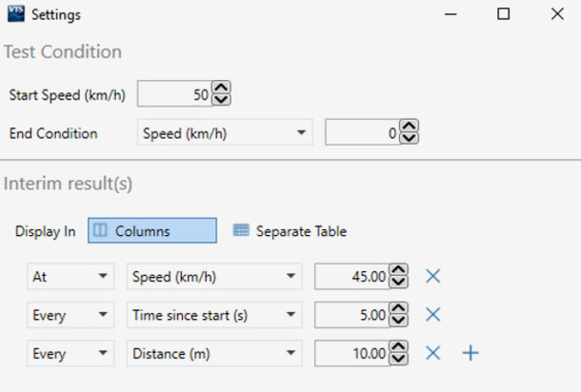The image size is (581, 392).
Task: Remove the Speed 45.00 interim result row
Action: click(433, 277)
